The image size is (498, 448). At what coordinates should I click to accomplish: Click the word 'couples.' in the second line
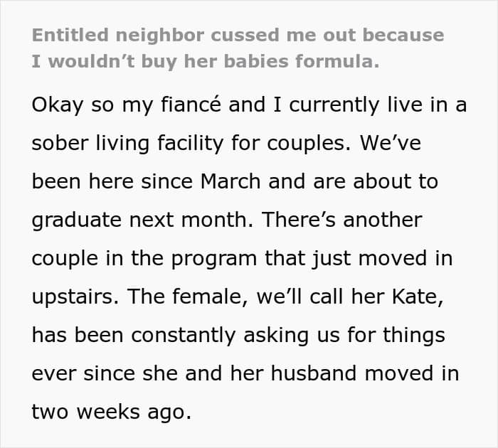pos(309,144)
